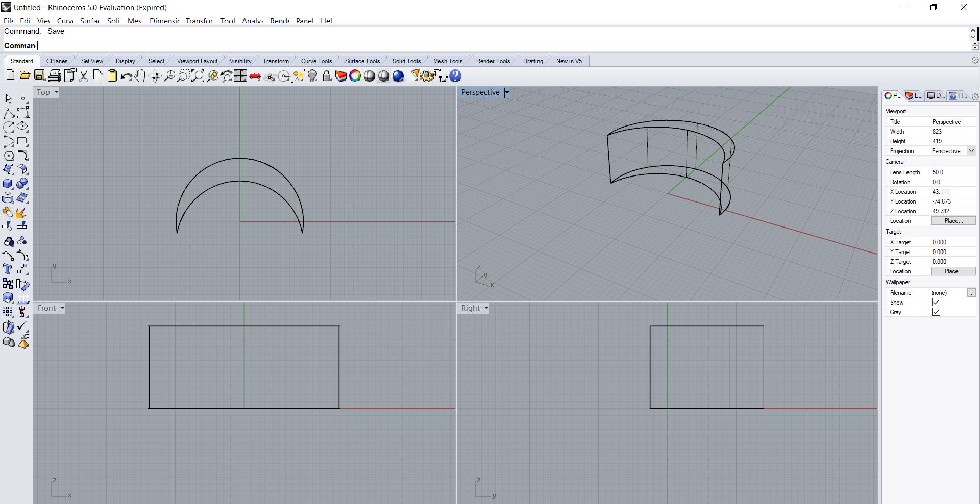The height and width of the screenshot is (504, 980).
Task: Open the toolbar options gear at right
Action: pos(975,60)
